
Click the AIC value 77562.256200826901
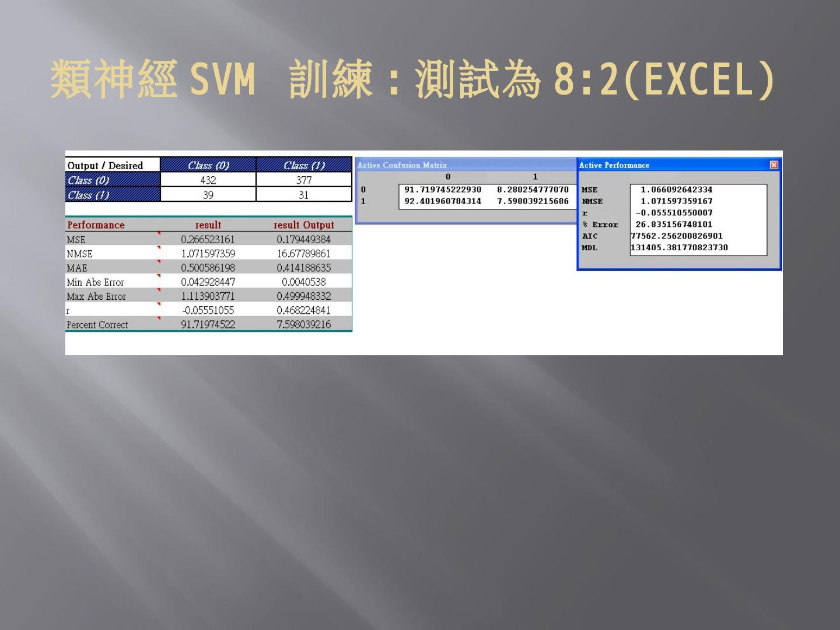[x=677, y=236]
